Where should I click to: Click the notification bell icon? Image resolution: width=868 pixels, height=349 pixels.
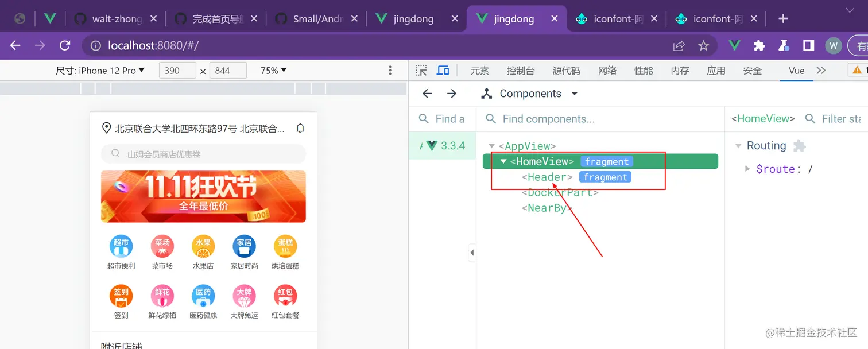click(300, 128)
